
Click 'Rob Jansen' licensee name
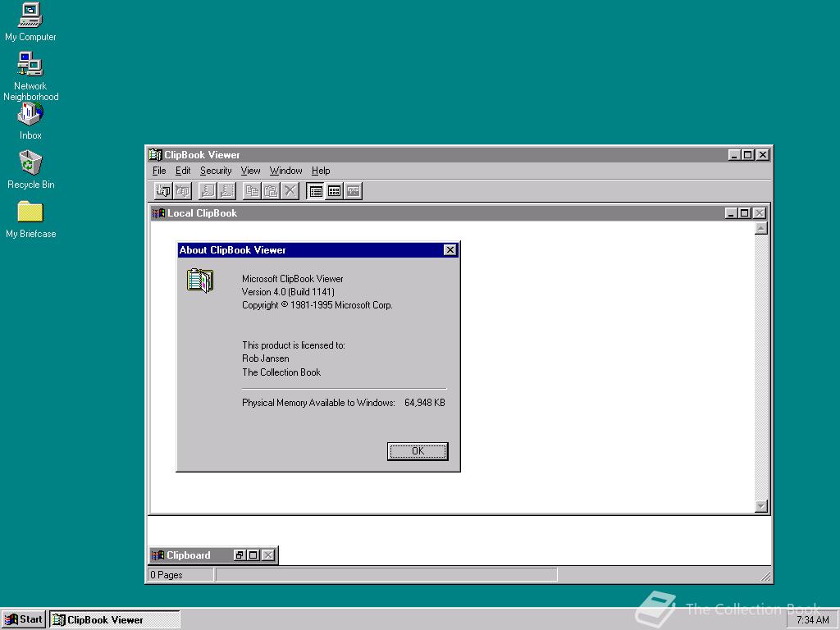coord(266,358)
